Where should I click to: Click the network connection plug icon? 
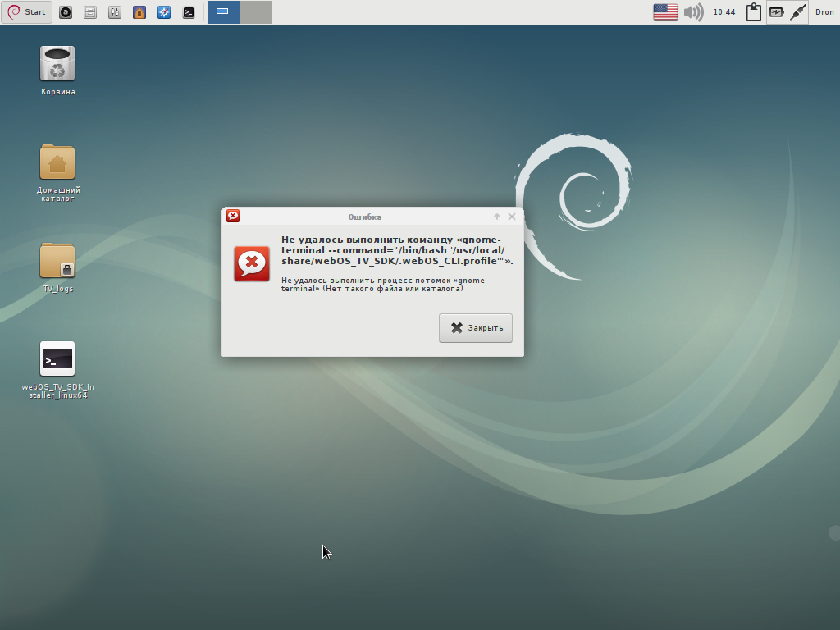click(798, 12)
